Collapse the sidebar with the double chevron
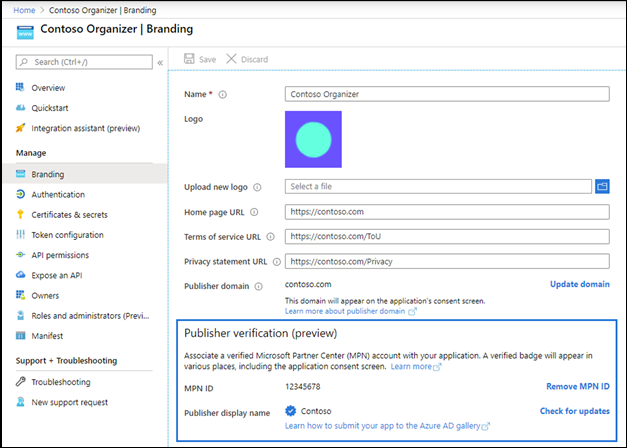The height and width of the screenshot is (448, 627). click(160, 63)
